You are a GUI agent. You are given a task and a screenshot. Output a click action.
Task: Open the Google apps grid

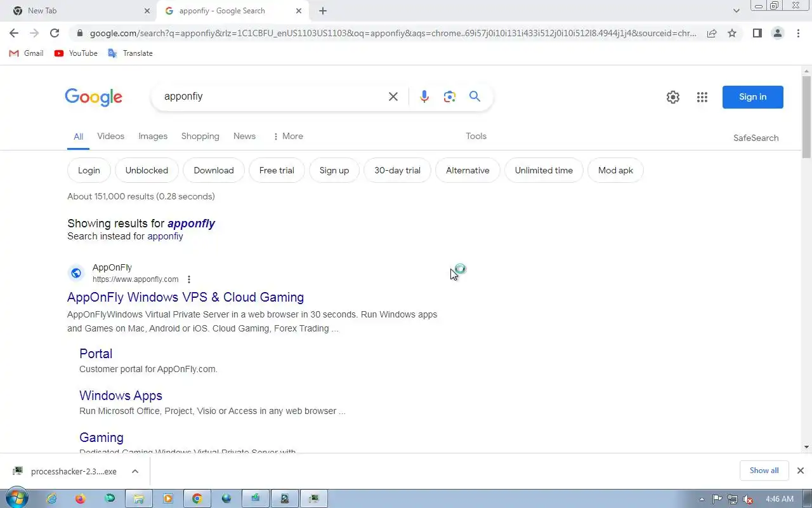click(x=702, y=97)
